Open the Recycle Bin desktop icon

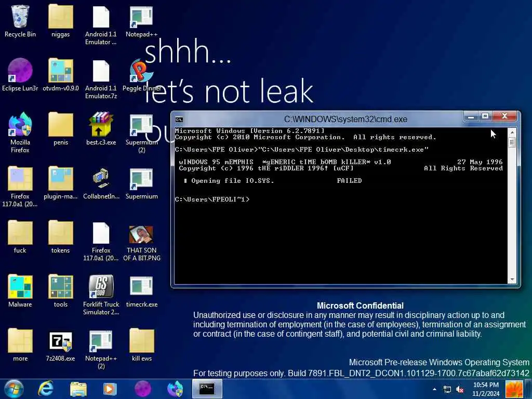[20, 21]
